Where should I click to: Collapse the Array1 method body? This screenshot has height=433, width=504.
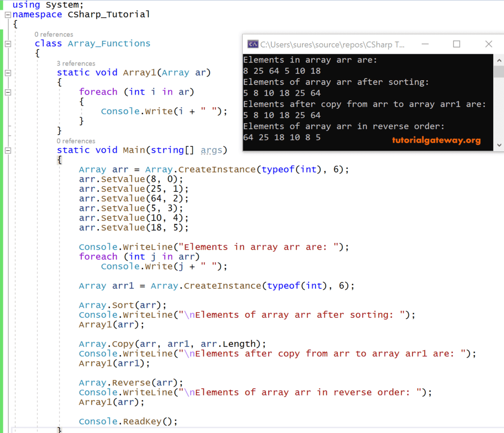7,72
